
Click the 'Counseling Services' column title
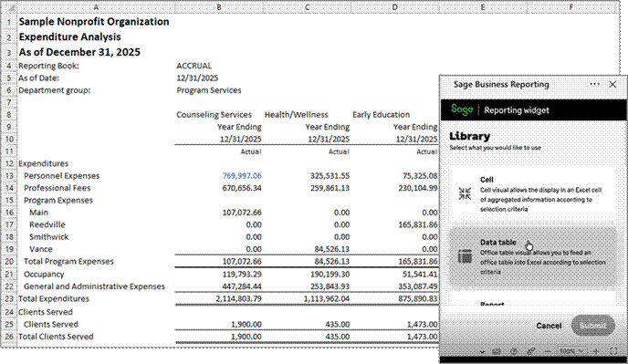click(x=214, y=115)
